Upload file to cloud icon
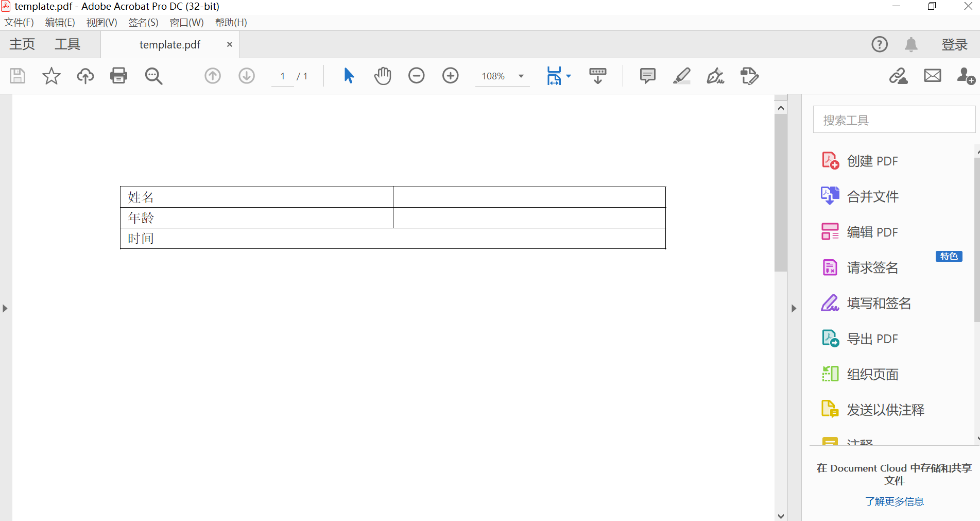Viewport: 980px width, 521px height. click(x=85, y=76)
